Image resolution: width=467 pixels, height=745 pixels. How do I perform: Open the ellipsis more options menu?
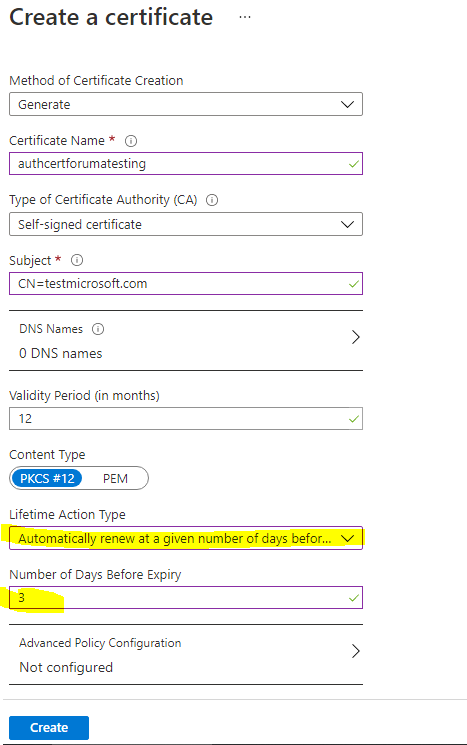pyautogui.click(x=245, y=17)
